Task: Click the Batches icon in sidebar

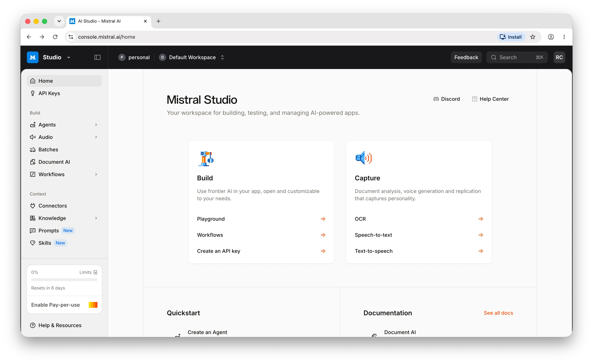Action: click(33, 150)
